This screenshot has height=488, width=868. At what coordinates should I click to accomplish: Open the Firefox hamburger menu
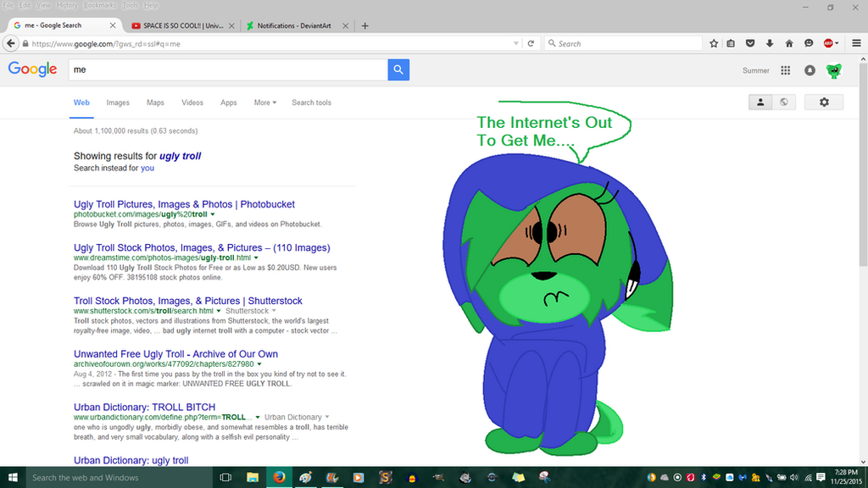click(856, 43)
